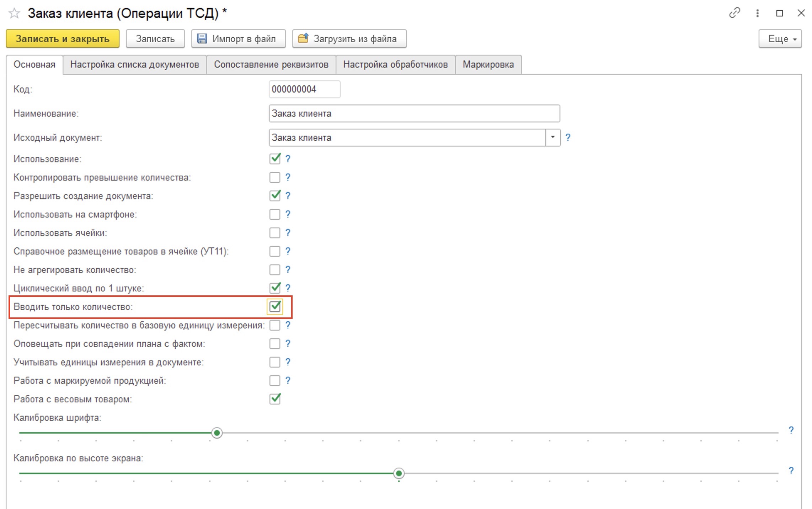Open help for Пересчитывать количество в базовую единицу

tap(288, 325)
